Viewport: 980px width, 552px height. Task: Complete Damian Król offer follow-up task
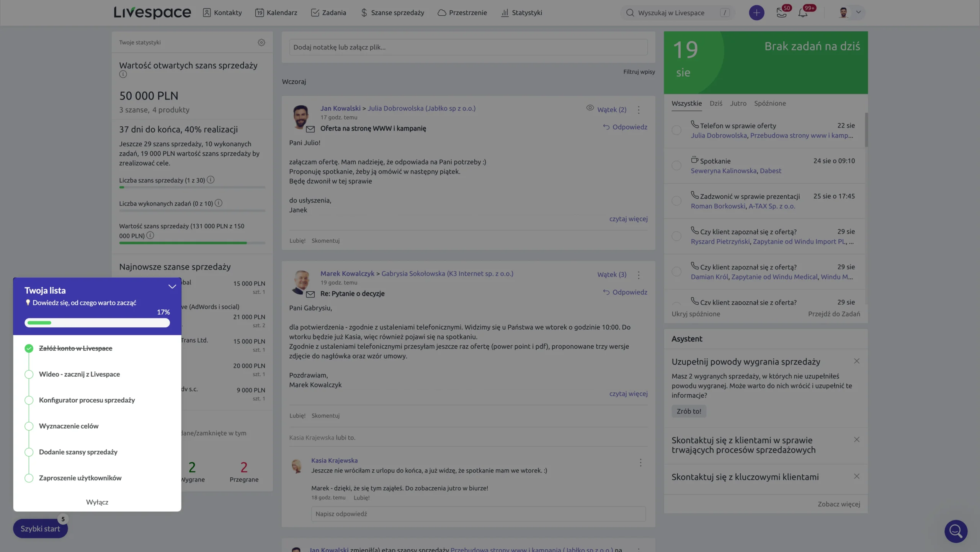coord(676,271)
